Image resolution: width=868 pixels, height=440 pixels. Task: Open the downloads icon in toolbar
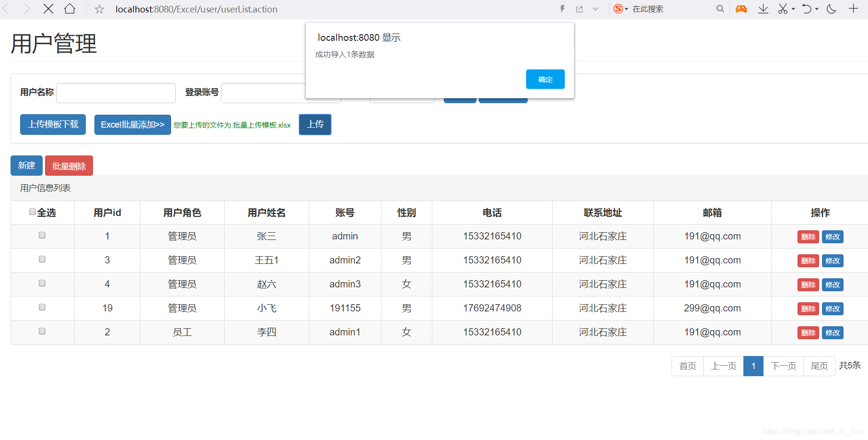tap(763, 9)
